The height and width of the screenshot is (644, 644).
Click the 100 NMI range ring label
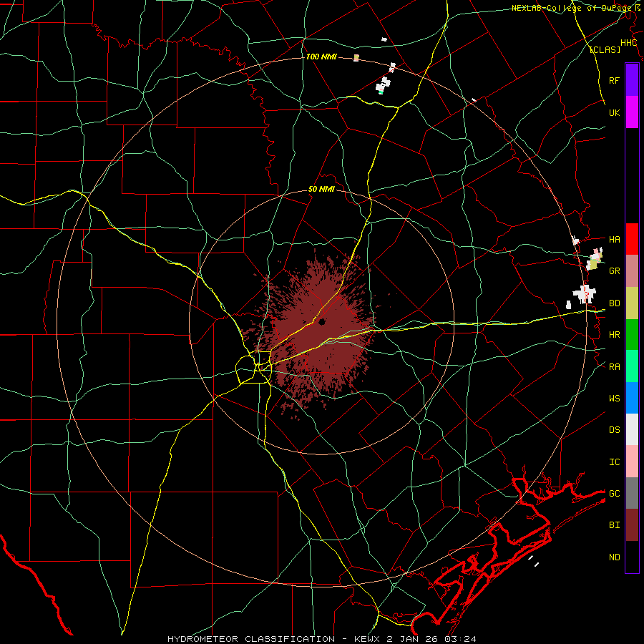[x=321, y=57]
